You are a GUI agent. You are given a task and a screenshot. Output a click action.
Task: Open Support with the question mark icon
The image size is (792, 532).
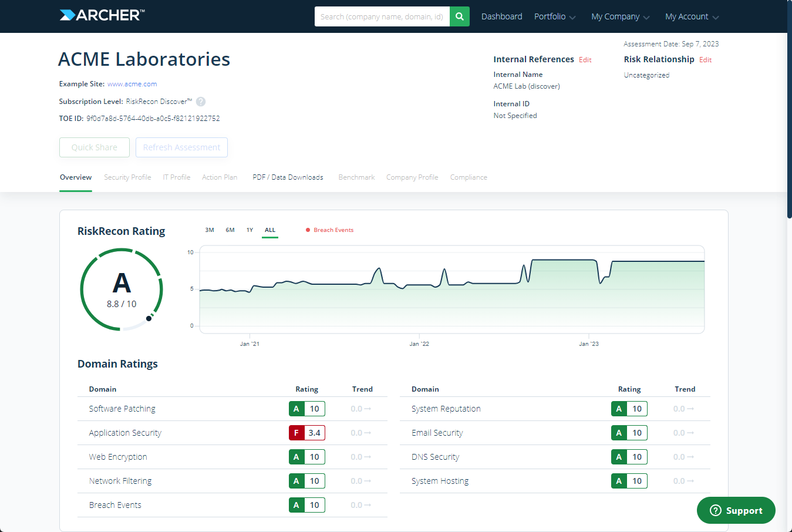tap(715, 510)
